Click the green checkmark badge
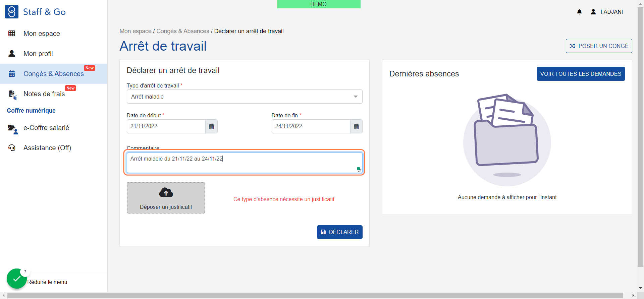This screenshot has width=644, height=299. [16, 279]
